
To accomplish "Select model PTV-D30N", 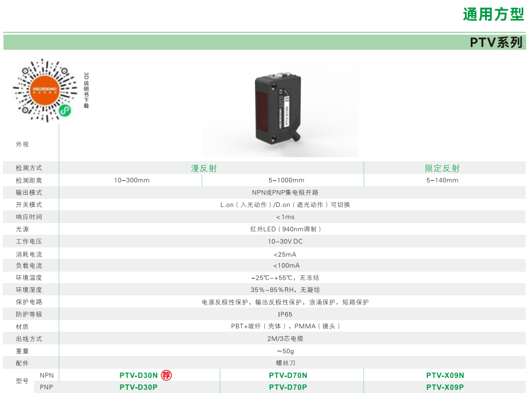I will pyautogui.click(x=138, y=375).
